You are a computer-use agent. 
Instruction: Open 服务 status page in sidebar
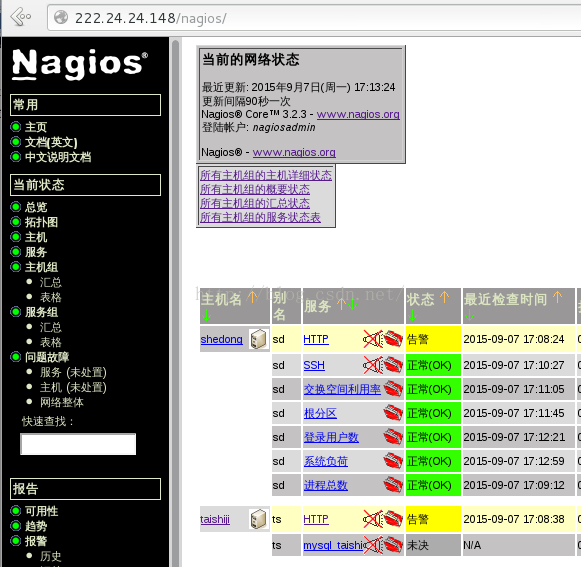pos(36,252)
